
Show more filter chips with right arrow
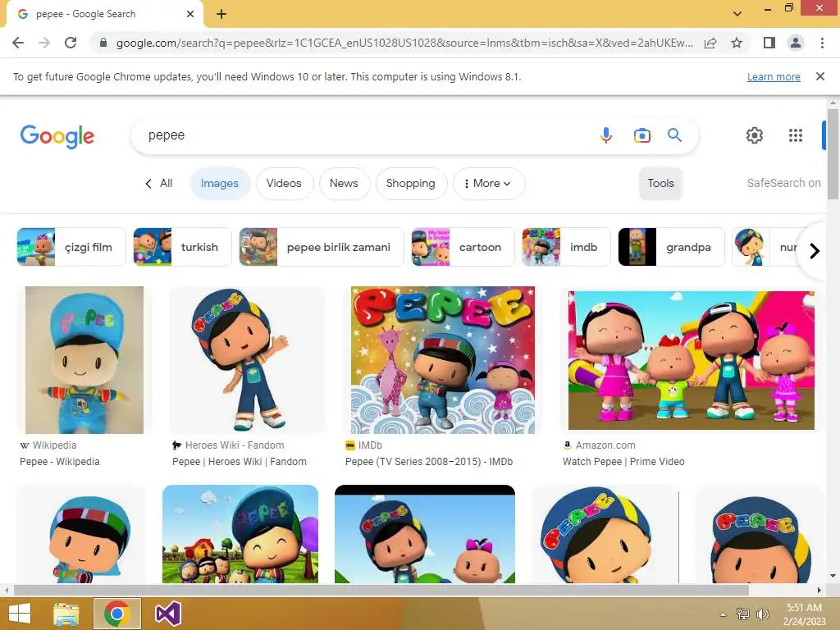pos(815,251)
